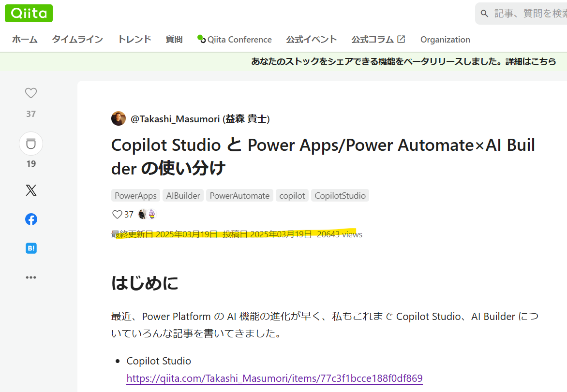Click the like count 37 under the tags
This screenshot has height=392, width=567.
tap(129, 215)
